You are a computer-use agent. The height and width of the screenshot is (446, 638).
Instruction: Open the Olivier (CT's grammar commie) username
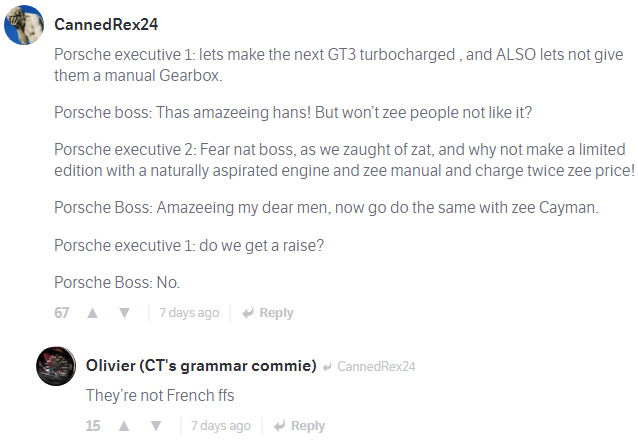point(202,365)
